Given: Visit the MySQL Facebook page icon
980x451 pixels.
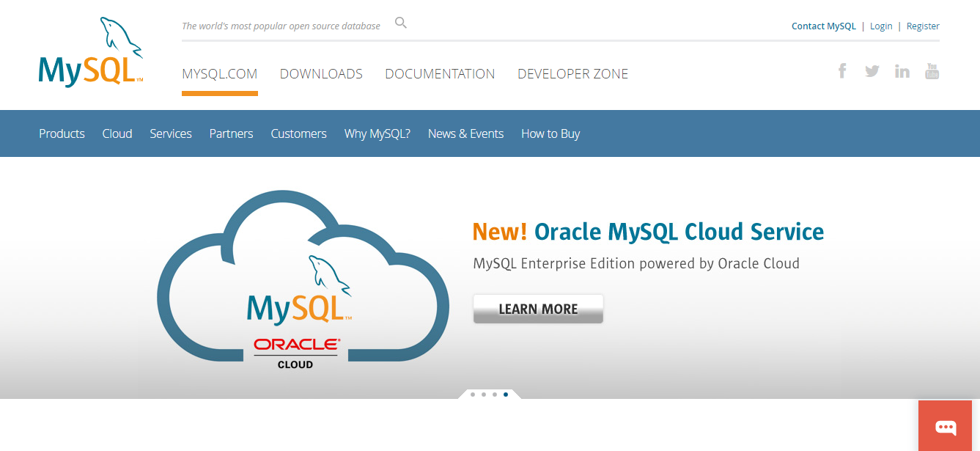Looking at the screenshot, I should click(x=842, y=71).
